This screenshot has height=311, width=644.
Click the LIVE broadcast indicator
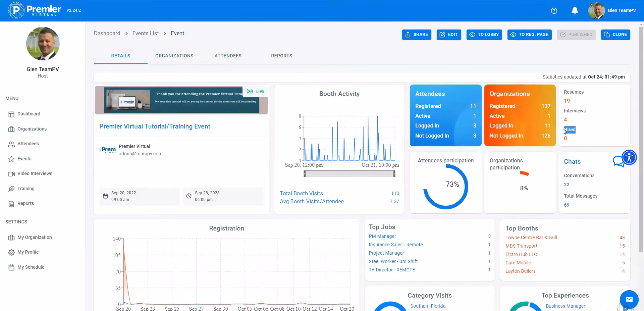[256, 91]
